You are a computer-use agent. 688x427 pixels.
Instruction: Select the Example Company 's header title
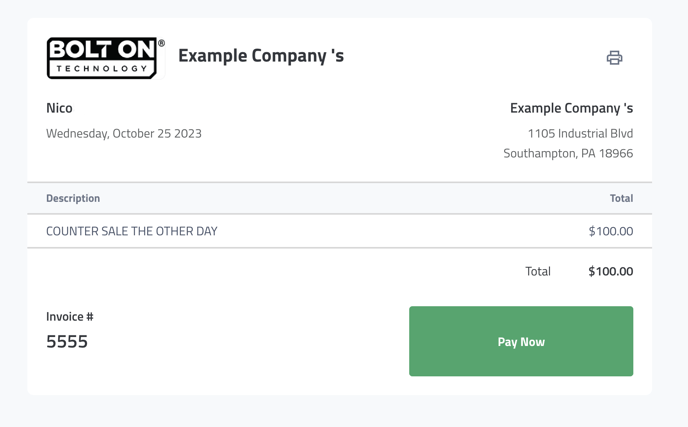[x=261, y=56]
